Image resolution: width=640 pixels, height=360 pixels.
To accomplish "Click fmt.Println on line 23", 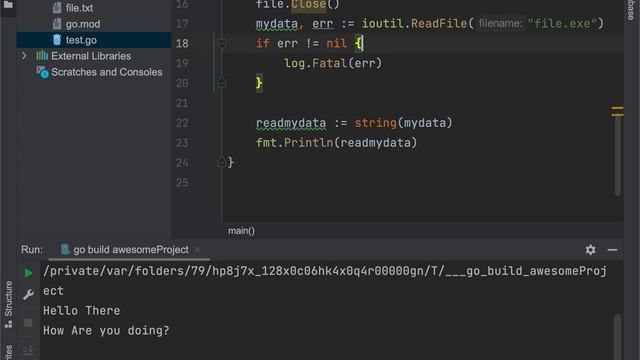I will point(294,143).
